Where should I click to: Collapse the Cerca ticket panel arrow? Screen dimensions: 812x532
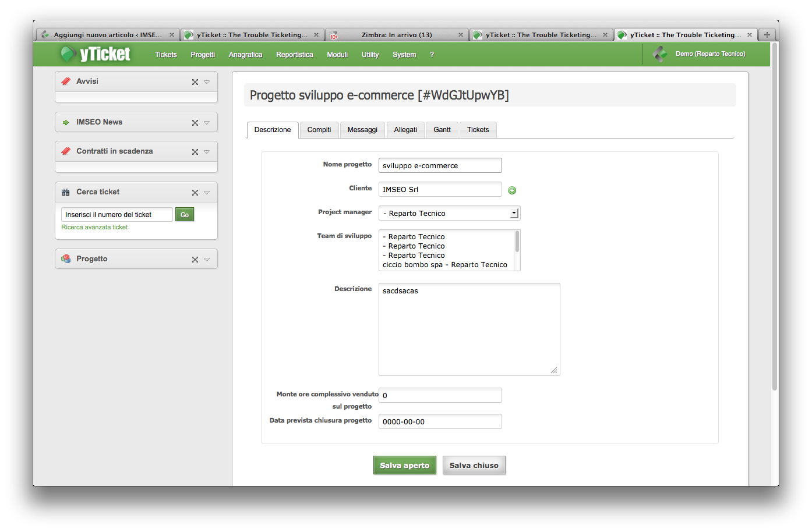pyautogui.click(x=207, y=193)
